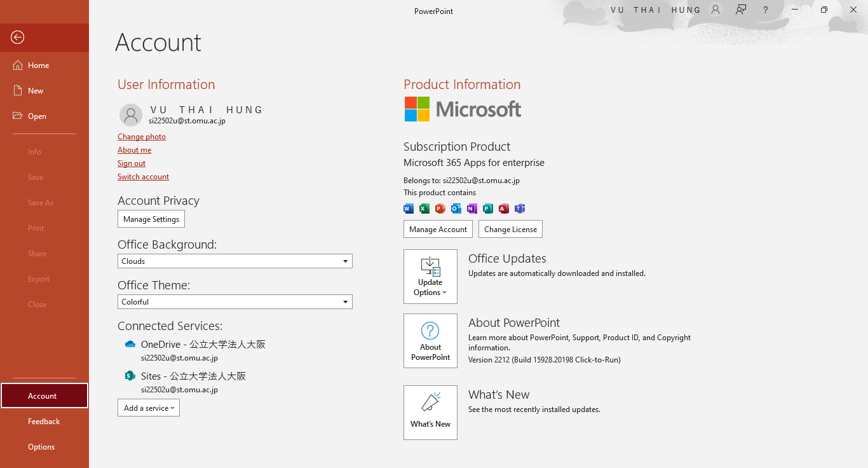Viewport: 868px width, 468px height.
Task: Click the Manage Settings button
Action: (151, 219)
